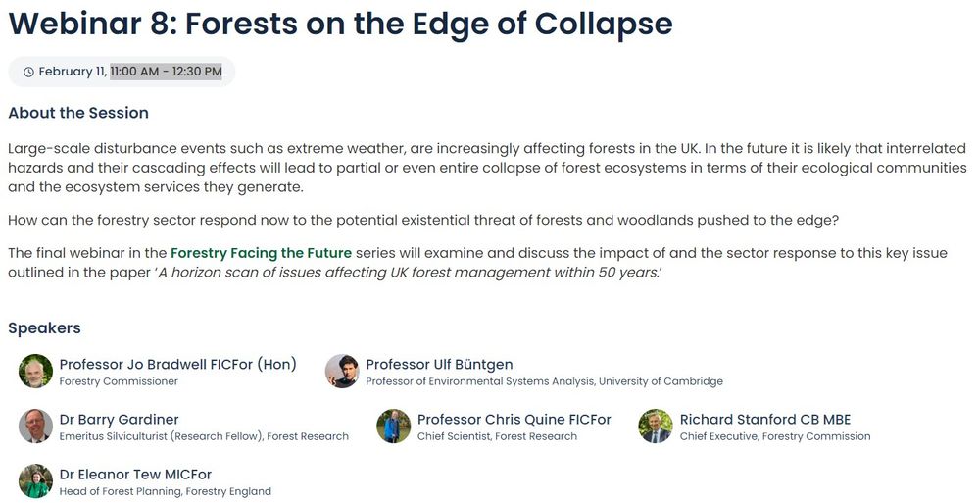Click Professor Jo Bradwell's avatar photo

click(35, 371)
